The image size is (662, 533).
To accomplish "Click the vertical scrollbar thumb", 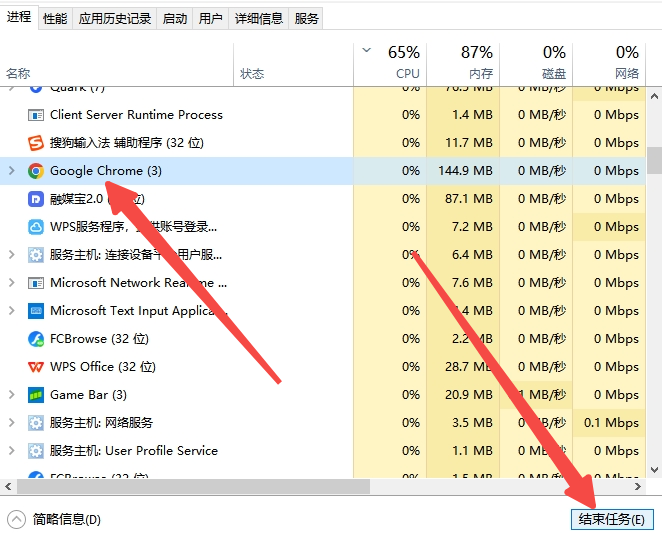I will 654,160.
